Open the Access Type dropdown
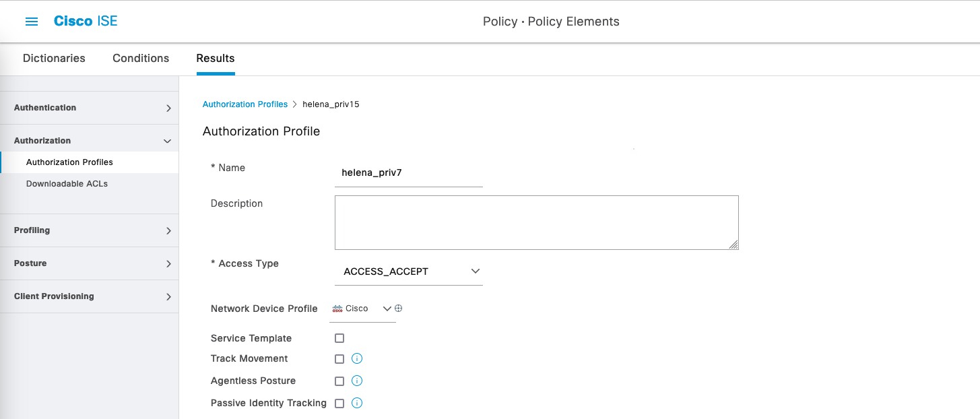This screenshot has width=980, height=419. tap(408, 271)
